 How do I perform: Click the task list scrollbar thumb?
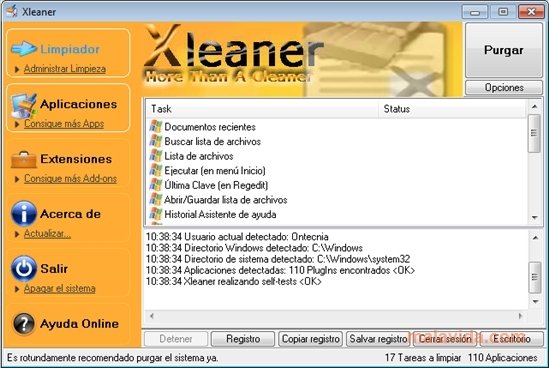pyautogui.click(x=534, y=133)
